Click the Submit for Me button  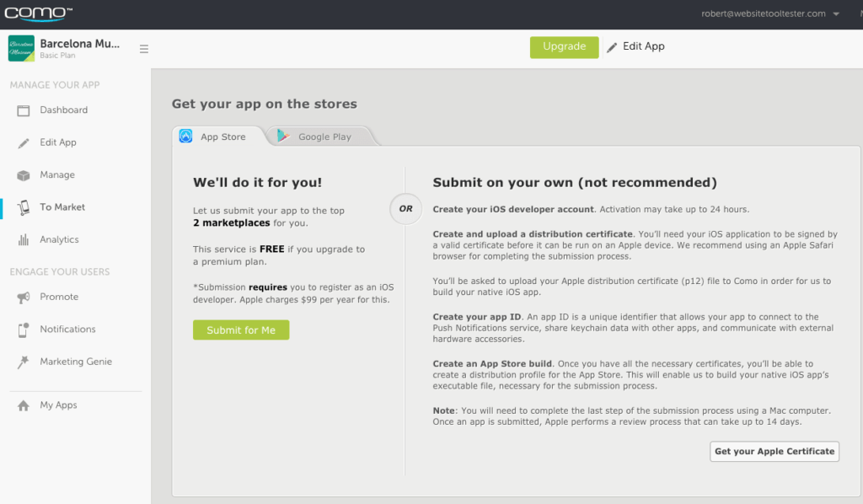tap(241, 330)
